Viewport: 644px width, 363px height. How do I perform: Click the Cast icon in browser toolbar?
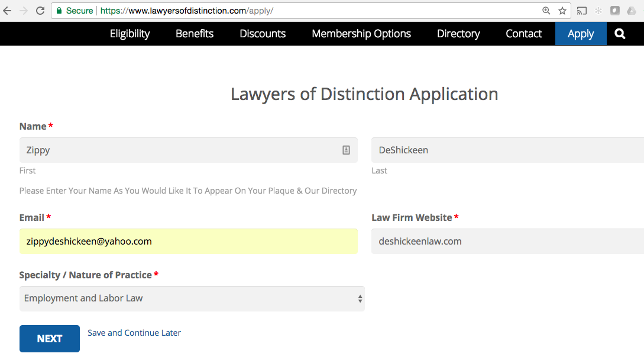pyautogui.click(x=581, y=11)
